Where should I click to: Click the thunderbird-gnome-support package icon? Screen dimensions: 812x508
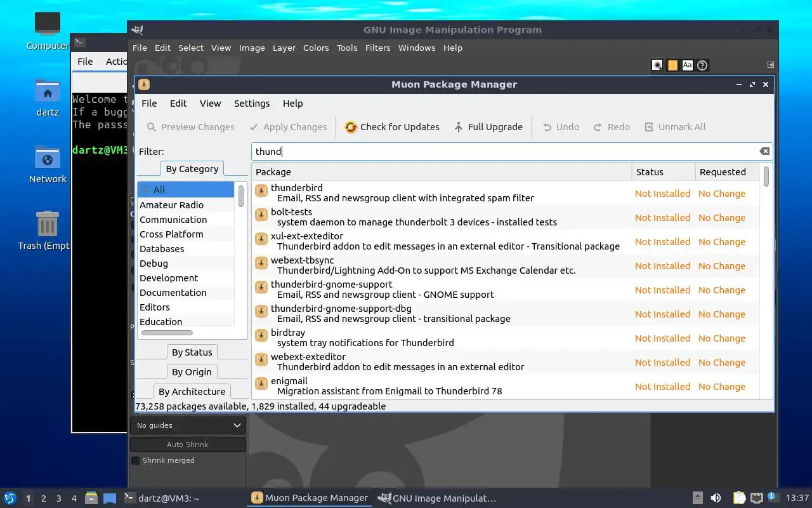click(261, 288)
